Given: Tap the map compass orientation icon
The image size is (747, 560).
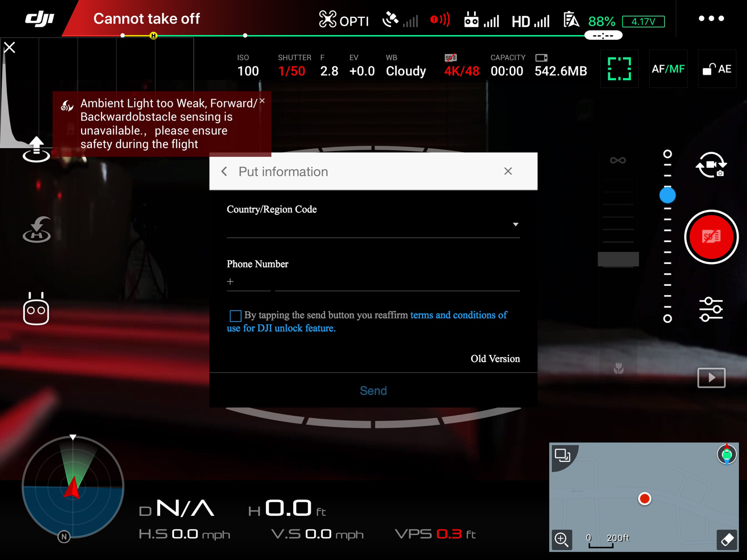Looking at the screenshot, I should [727, 454].
